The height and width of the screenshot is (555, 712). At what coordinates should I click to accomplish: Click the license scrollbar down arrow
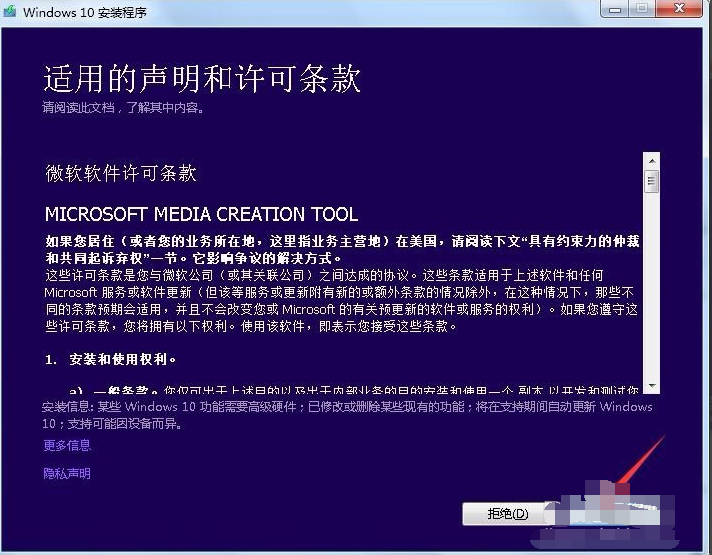pyautogui.click(x=652, y=386)
